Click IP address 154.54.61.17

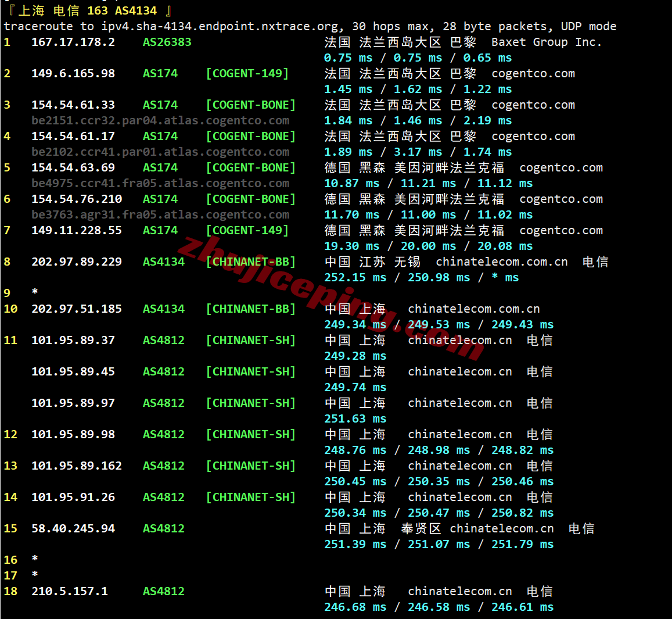(73, 136)
